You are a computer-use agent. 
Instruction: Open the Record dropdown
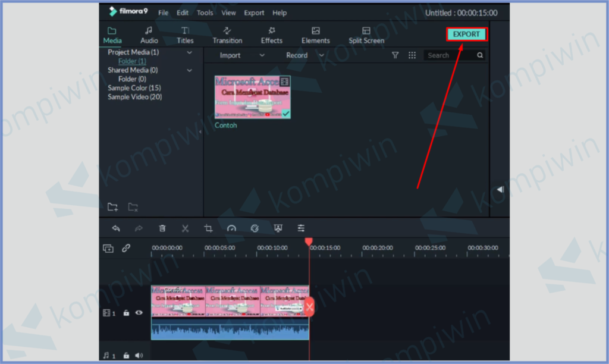point(304,55)
